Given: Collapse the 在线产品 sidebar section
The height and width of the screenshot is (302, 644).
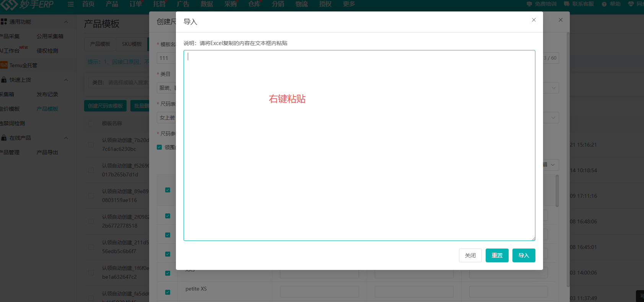Looking at the screenshot, I should tap(66, 138).
